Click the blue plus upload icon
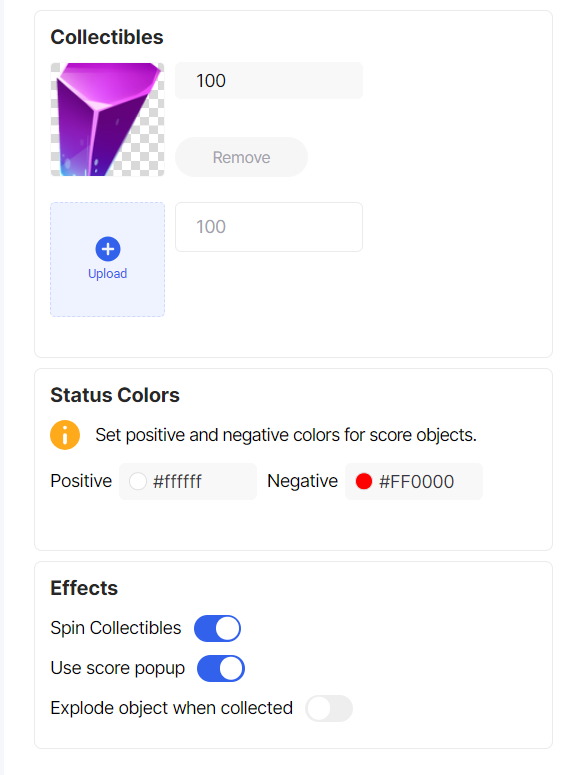 coord(108,249)
